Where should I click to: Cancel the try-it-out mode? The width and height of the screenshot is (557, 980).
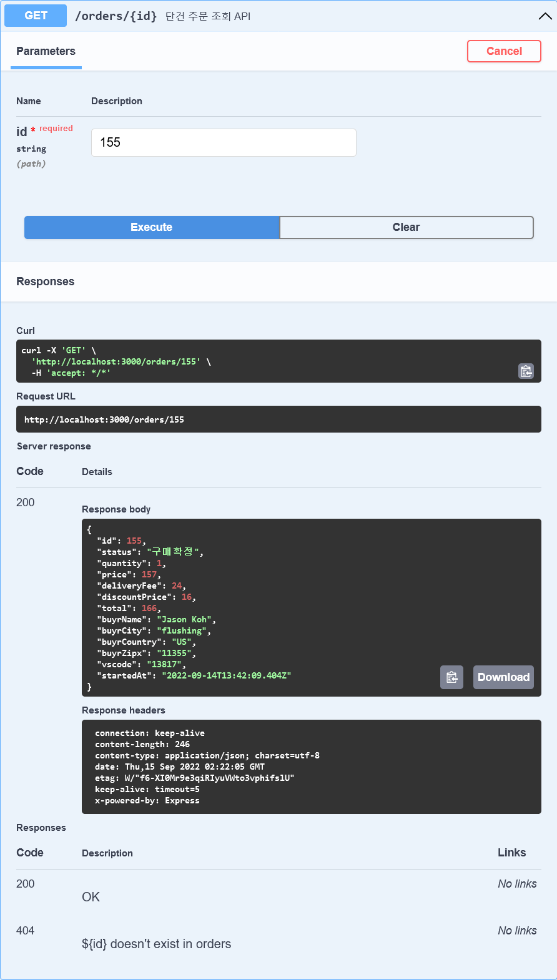pyautogui.click(x=504, y=51)
